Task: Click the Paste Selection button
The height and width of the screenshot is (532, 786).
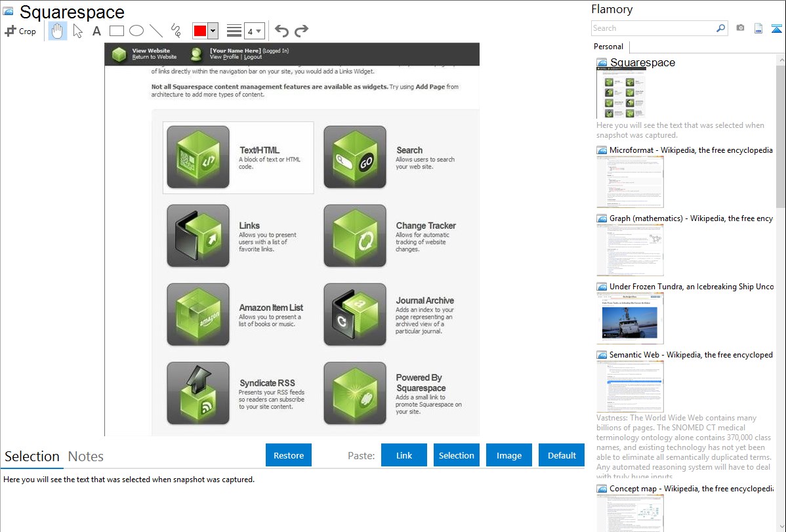Action: [x=456, y=455]
